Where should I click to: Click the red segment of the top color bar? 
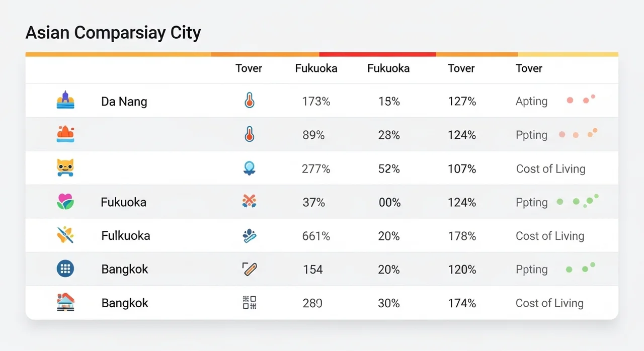click(x=377, y=54)
